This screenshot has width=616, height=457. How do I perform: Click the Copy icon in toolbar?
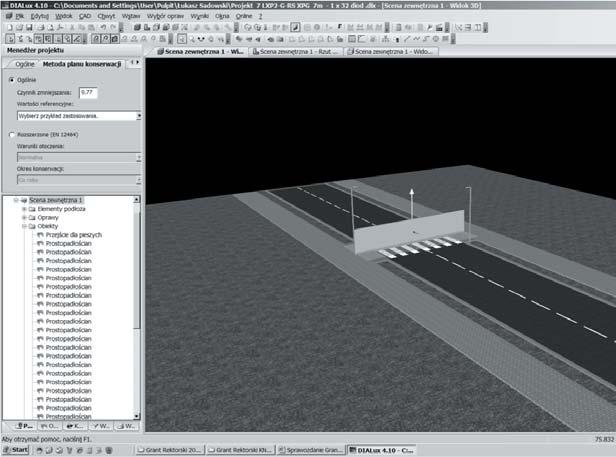(x=82, y=28)
